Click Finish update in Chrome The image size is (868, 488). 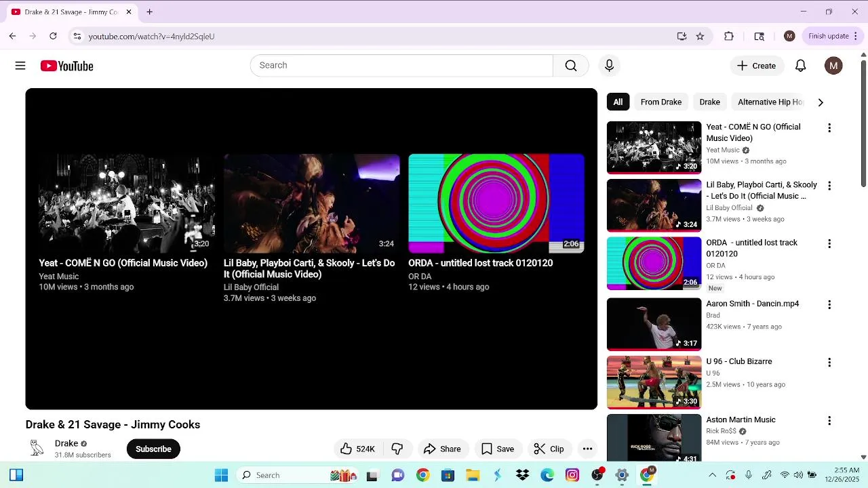831,36
